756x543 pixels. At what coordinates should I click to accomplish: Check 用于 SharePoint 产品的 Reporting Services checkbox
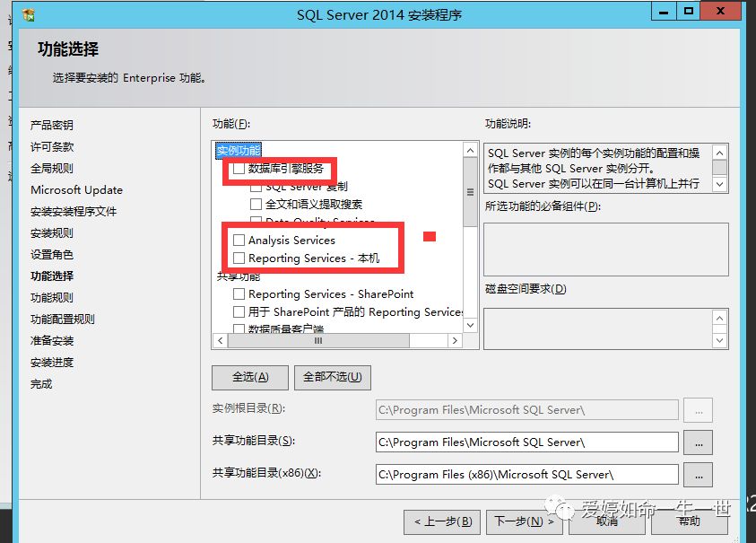tap(239, 311)
